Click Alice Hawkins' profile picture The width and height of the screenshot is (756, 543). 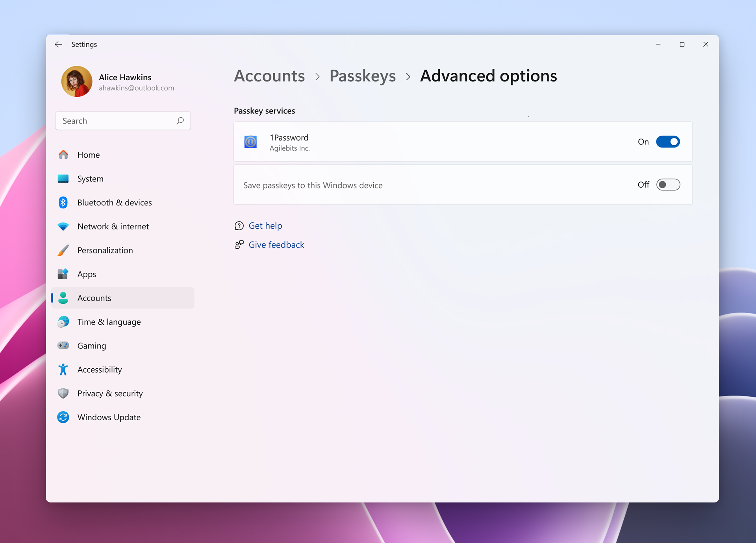coord(77,81)
